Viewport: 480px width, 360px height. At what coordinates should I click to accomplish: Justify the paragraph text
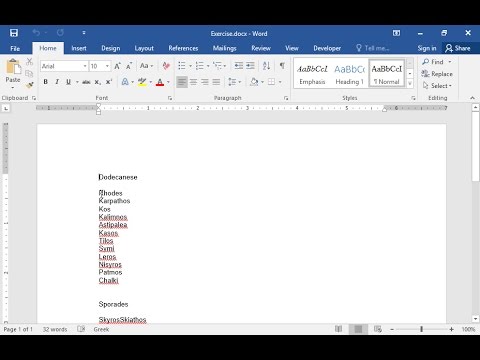point(216,82)
